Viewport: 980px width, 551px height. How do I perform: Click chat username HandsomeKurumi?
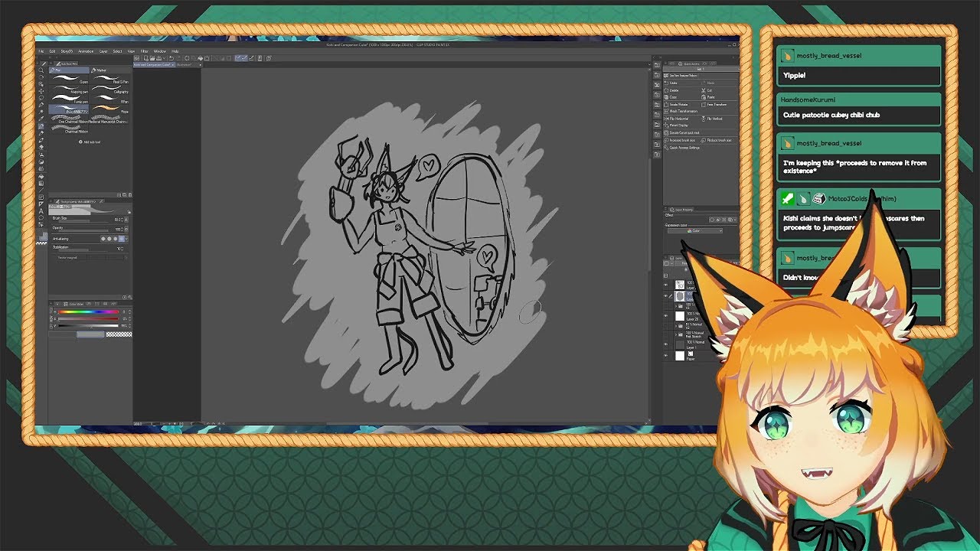pos(808,99)
